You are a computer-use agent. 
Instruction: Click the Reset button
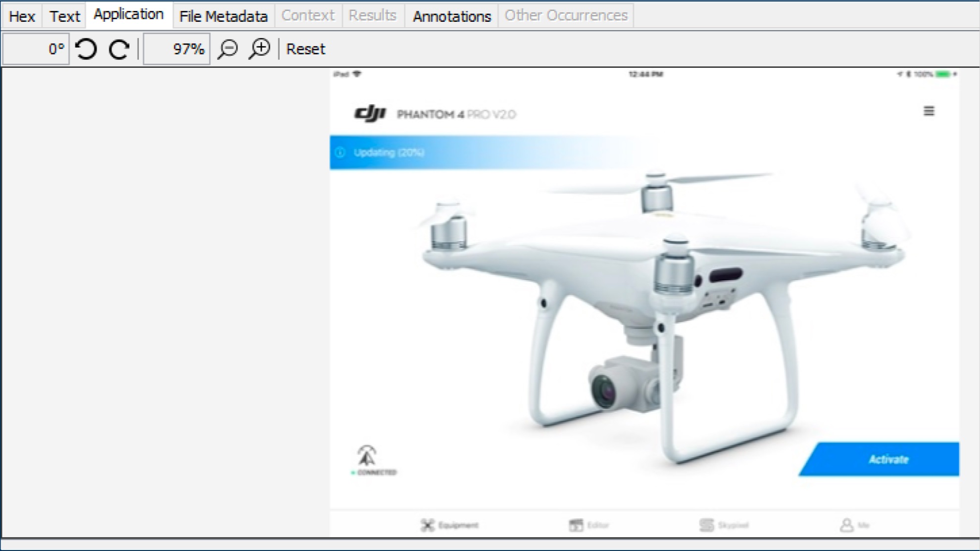(305, 49)
